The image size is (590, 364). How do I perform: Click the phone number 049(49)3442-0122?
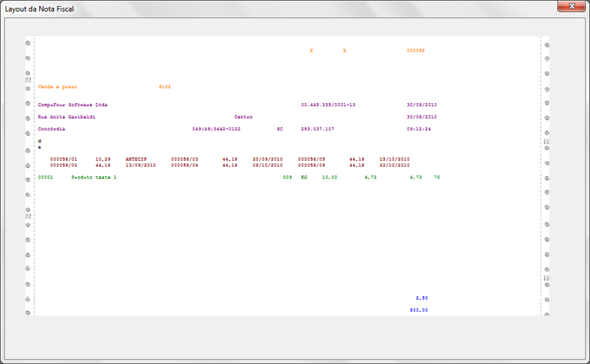(x=216, y=129)
